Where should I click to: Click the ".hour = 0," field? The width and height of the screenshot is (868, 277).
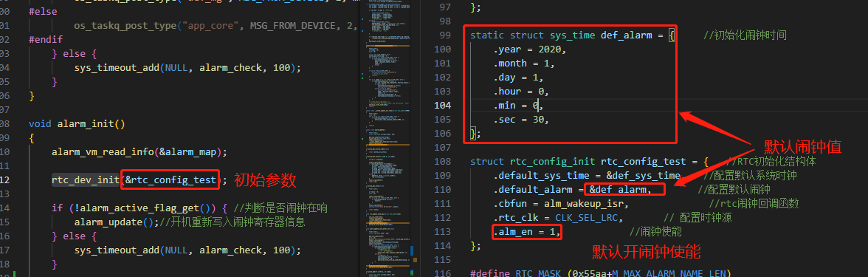click(521, 91)
